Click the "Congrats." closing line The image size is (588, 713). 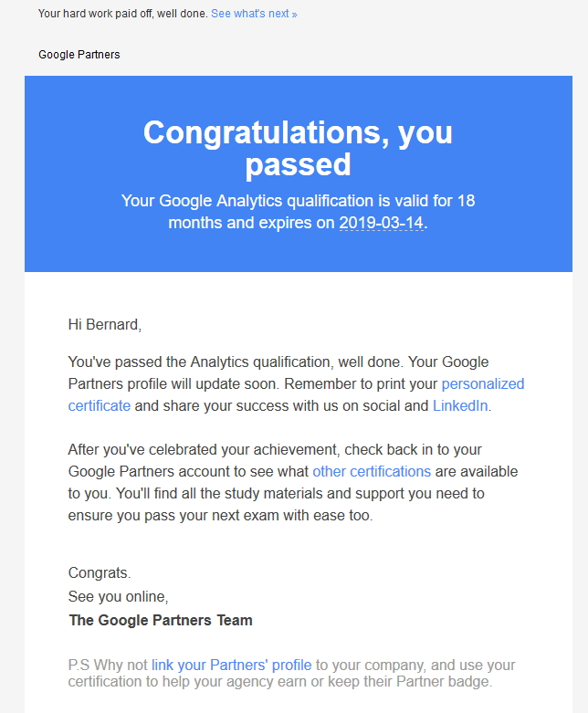click(100, 573)
